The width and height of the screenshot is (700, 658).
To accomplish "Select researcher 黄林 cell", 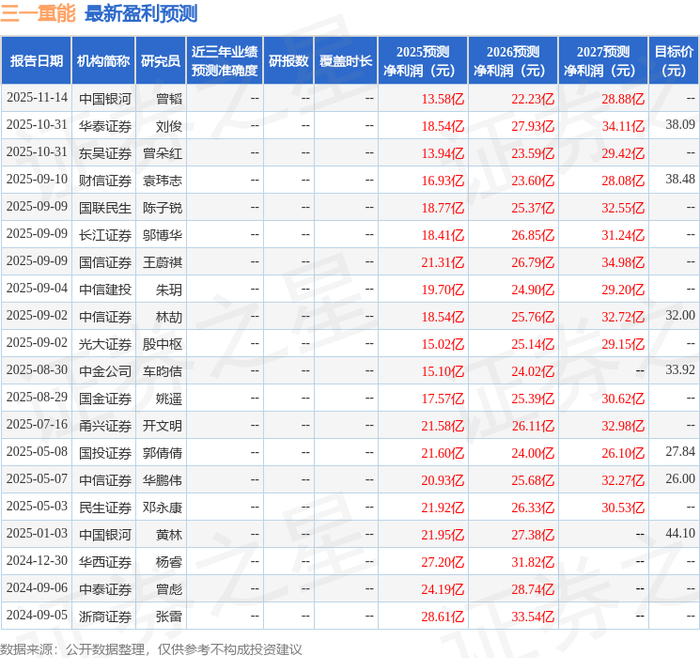I will 169,534.
